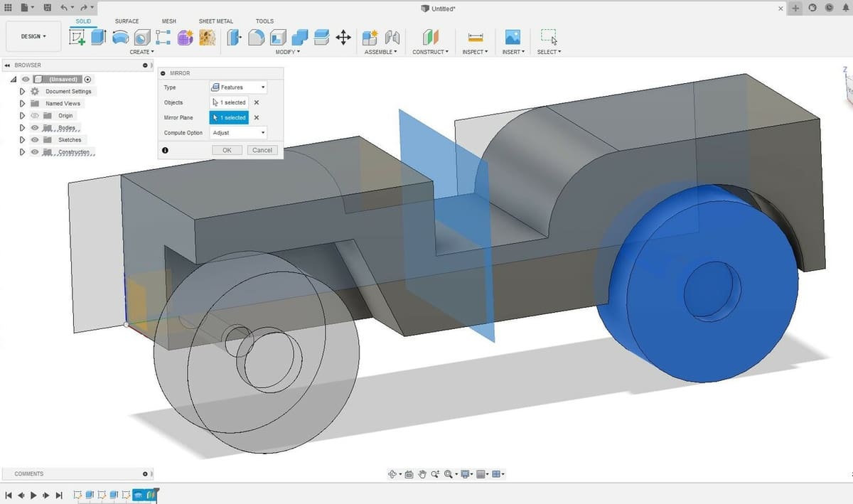Toggle visibility of the Origin folder

34,115
